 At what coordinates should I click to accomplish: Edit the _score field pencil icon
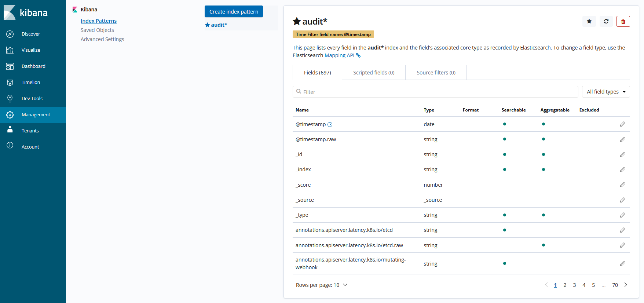point(622,185)
